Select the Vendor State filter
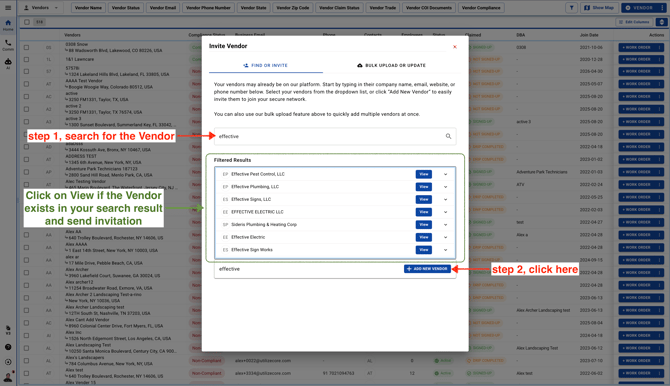The width and height of the screenshot is (670, 386). (x=253, y=8)
